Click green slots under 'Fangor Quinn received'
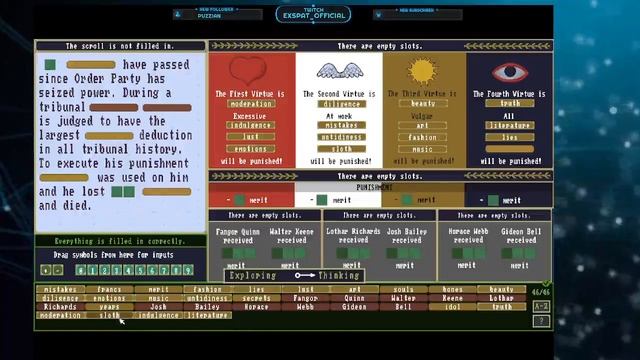The width and height of the screenshot is (640, 360). [239, 253]
